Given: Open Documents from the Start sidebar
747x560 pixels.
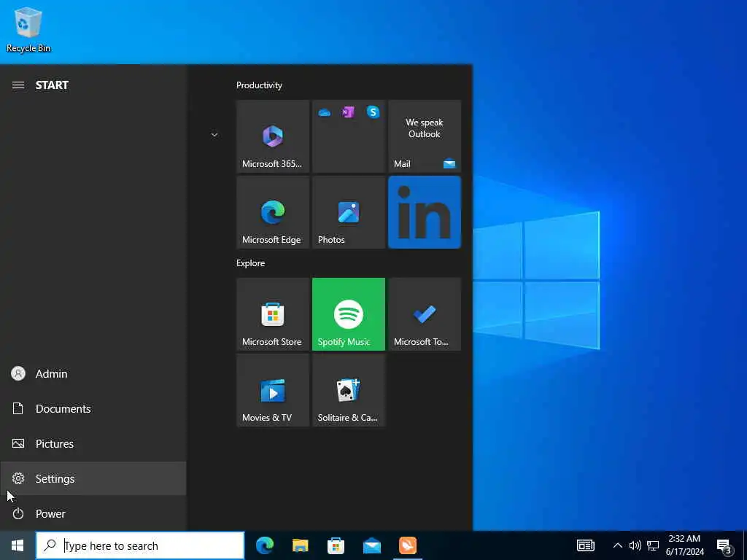Looking at the screenshot, I should (x=93, y=408).
